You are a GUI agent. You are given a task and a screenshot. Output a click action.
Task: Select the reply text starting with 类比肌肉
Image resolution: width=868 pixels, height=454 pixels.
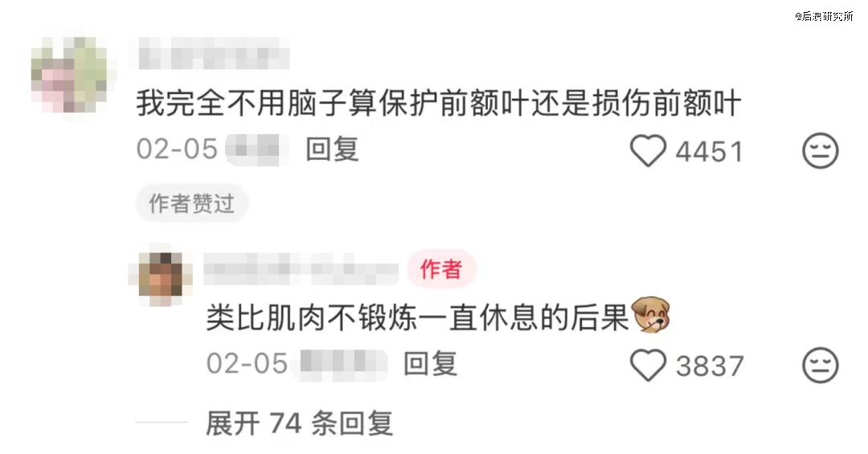click(418, 318)
